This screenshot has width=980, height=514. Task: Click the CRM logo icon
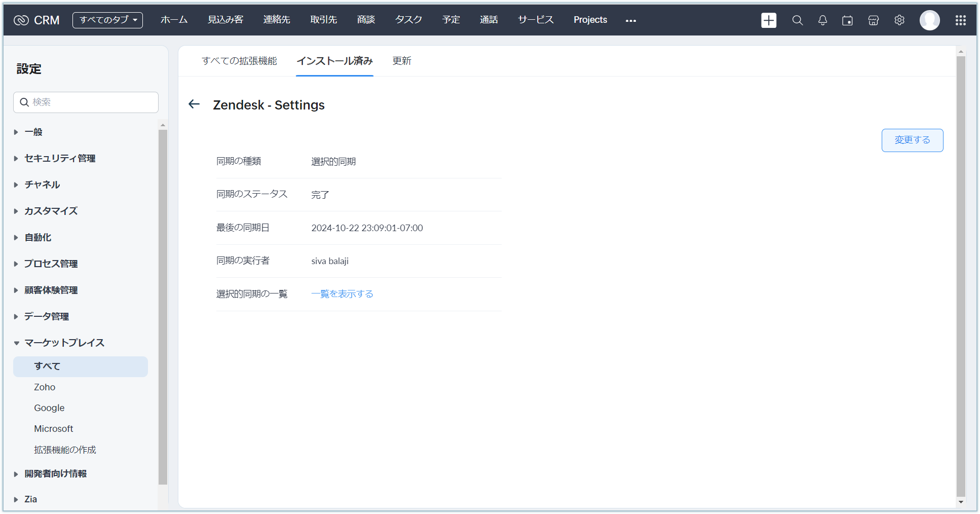pos(21,20)
